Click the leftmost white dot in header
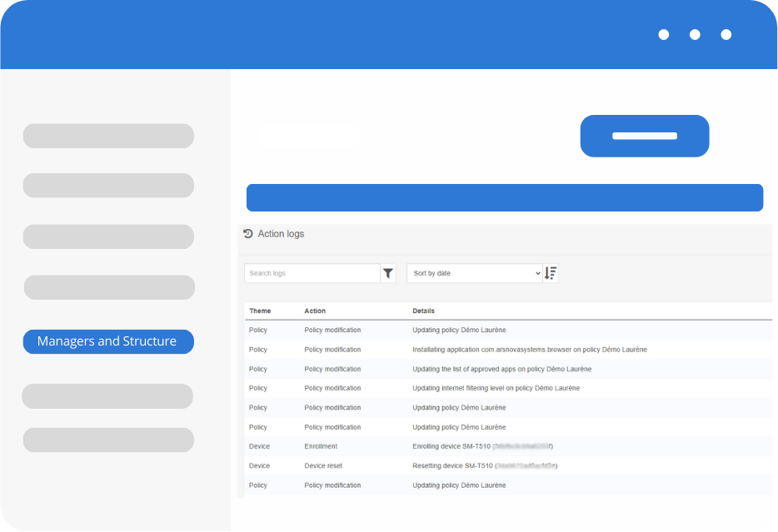Viewport: 778px width, 532px height. coord(664,35)
